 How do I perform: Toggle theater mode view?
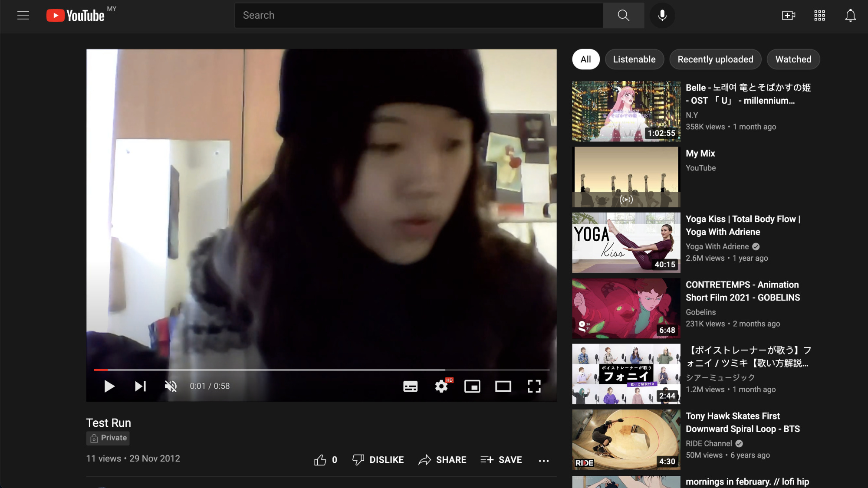pyautogui.click(x=503, y=386)
